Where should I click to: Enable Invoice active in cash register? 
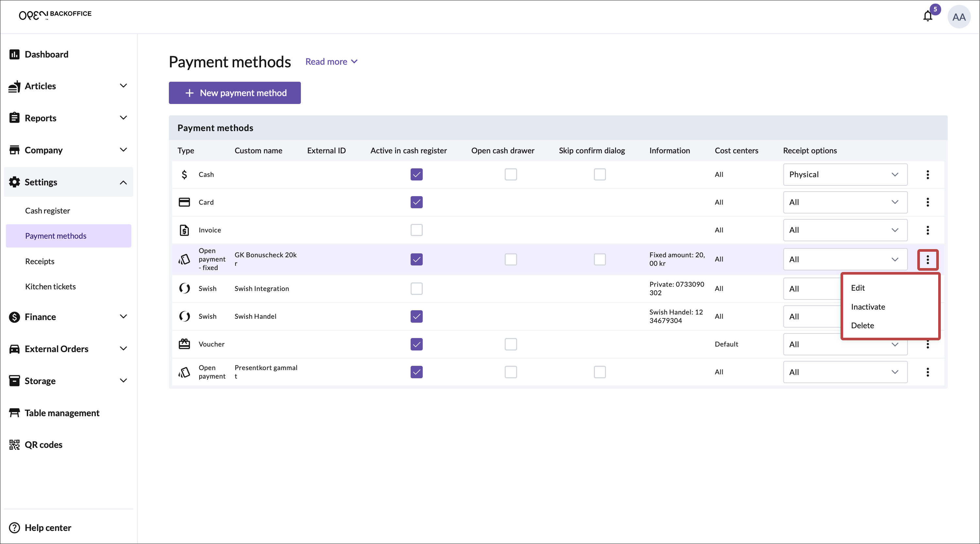coord(416,230)
